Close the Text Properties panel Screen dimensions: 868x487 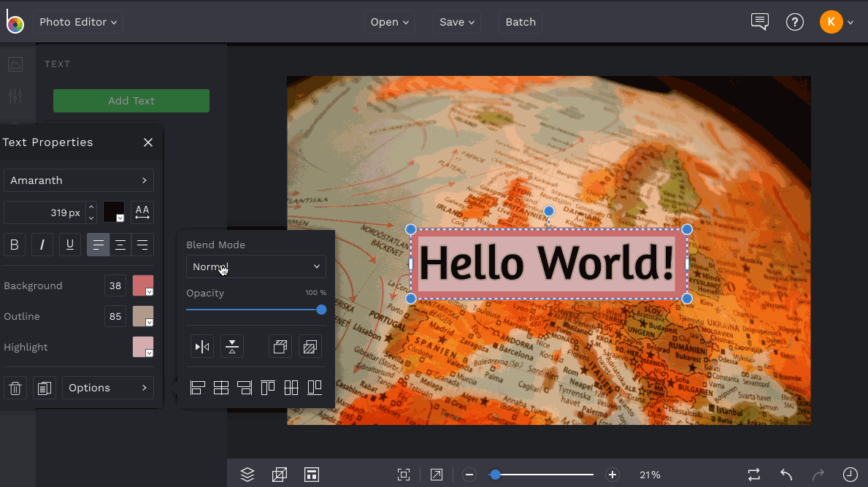[x=147, y=142]
